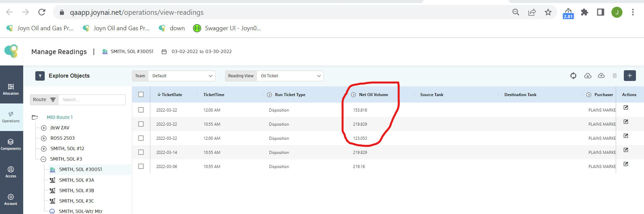Viewport: 644px width, 214px height.
Task: Select SMITH, SOL #3A in the tree
Action: pos(77,180)
